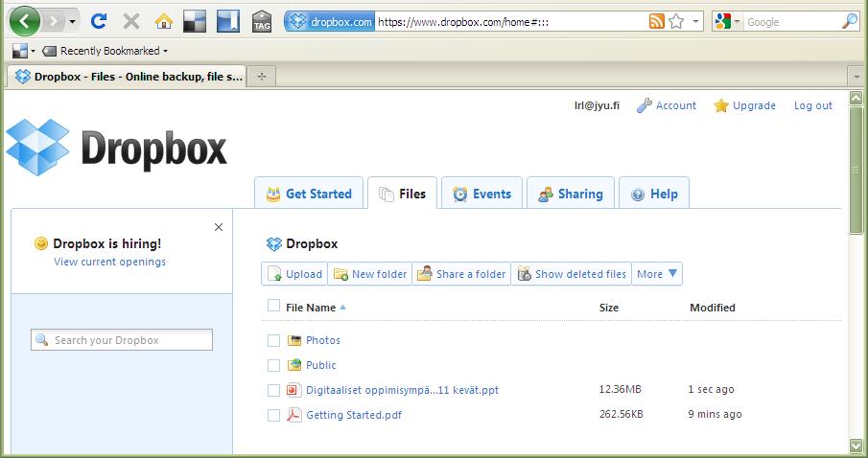
Task: Open the bookmarks toolbar checkered icon menu
Action: pos(23,51)
